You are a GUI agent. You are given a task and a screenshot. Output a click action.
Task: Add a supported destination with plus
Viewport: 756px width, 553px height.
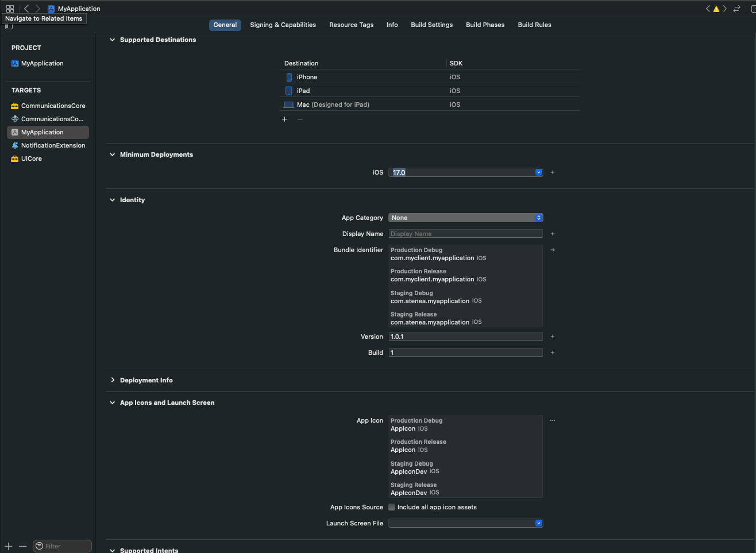284,119
